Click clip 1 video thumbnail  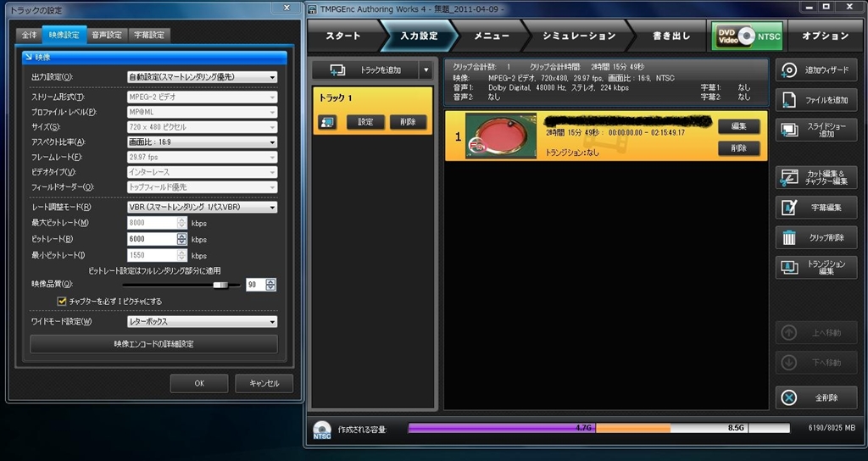point(501,136)
